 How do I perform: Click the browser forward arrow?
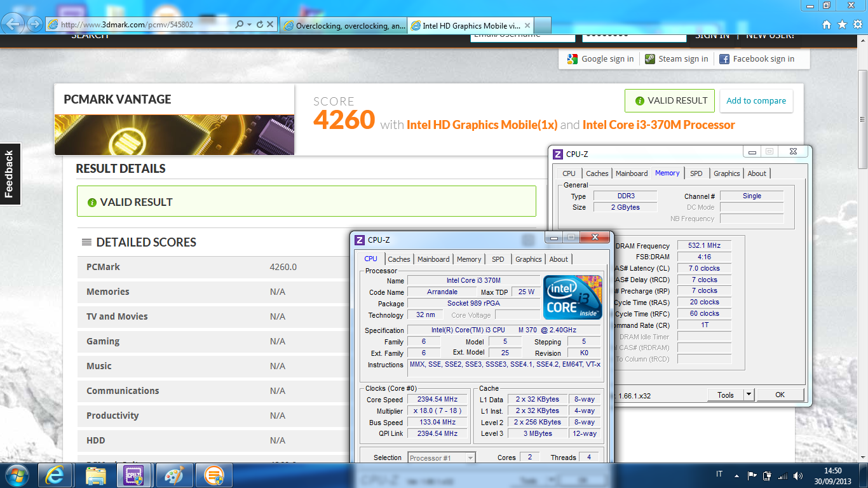(34, 25)
